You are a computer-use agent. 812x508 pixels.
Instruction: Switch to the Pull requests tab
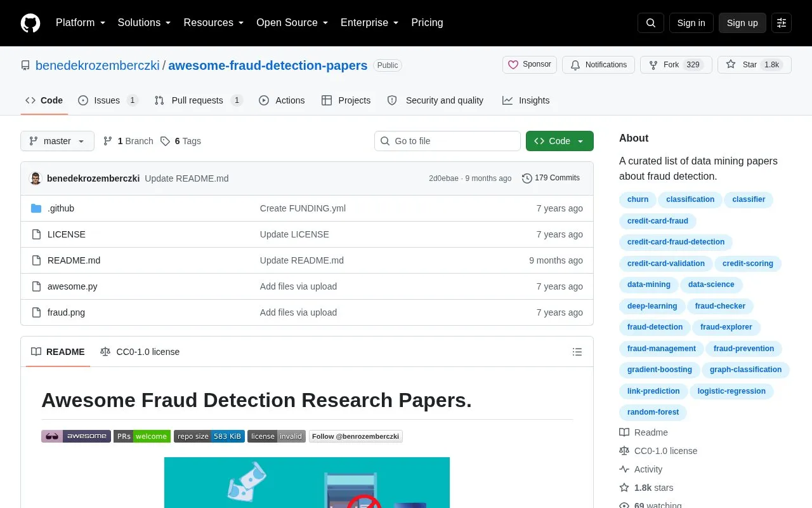pyautogui.click(x=199, y=100)
